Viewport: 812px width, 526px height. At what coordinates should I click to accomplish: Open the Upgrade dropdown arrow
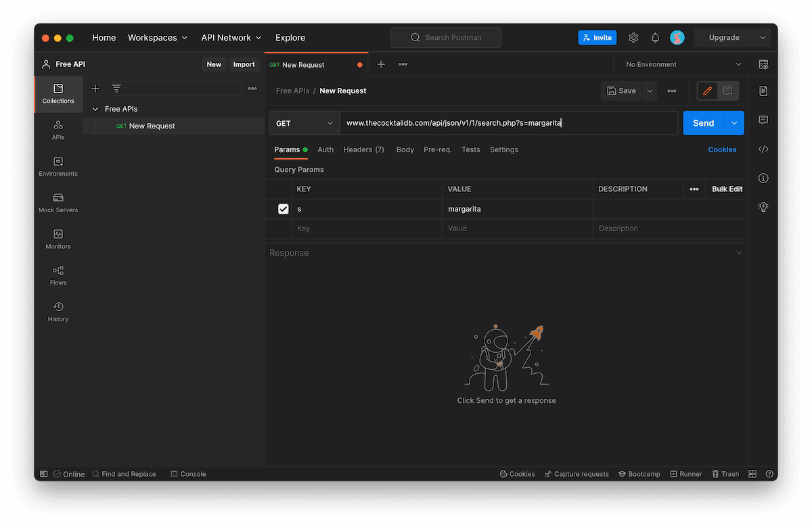point(763,38)
